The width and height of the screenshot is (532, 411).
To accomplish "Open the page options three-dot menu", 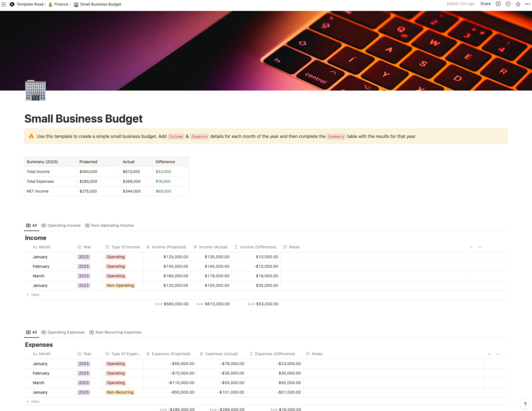I will click(527, 4).
